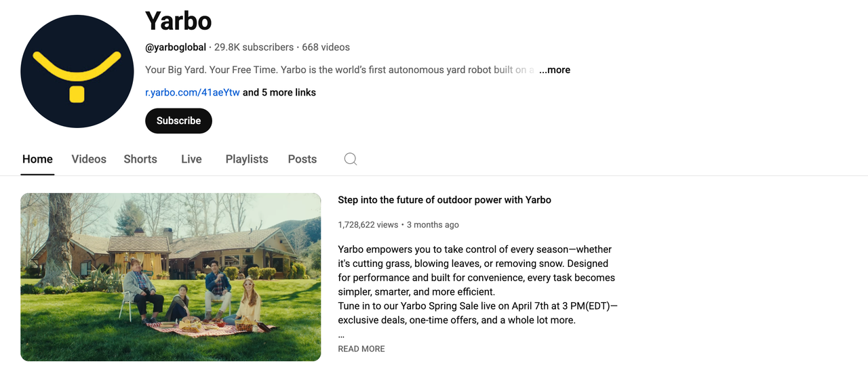Subscribe to the Yarbo channel
Viewport: 868px width, 374px height.
(x=178, y=121)
